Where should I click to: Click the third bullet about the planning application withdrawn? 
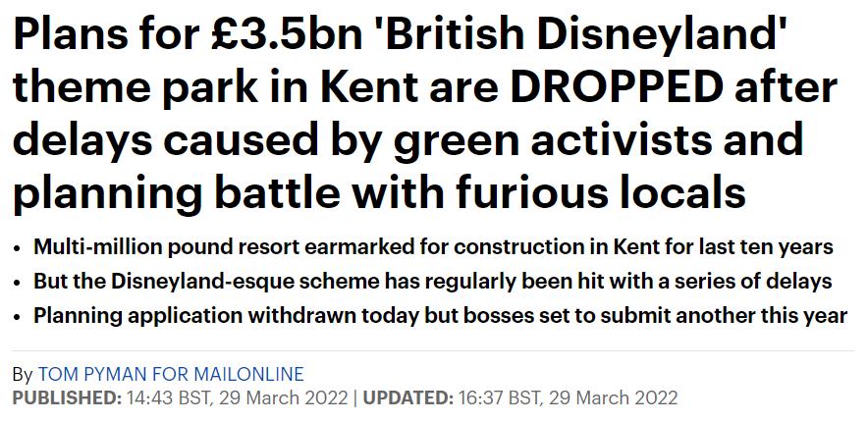(x=441, y=316)
